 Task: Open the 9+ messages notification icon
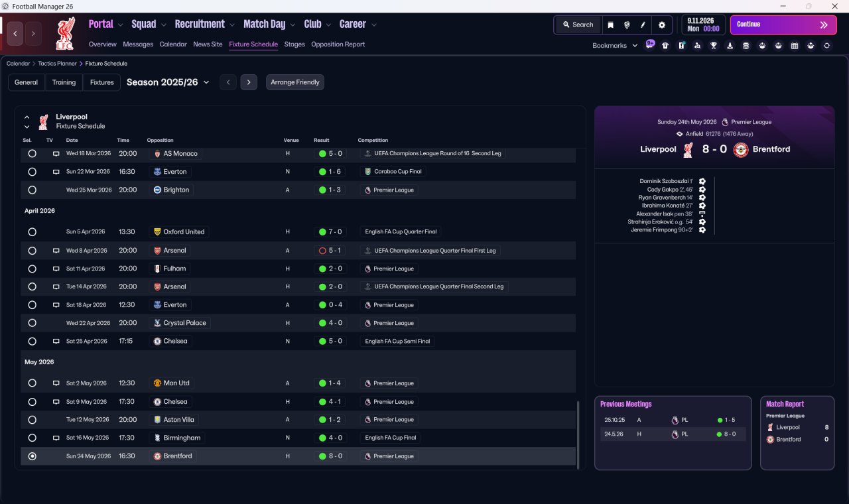point(650,44)
